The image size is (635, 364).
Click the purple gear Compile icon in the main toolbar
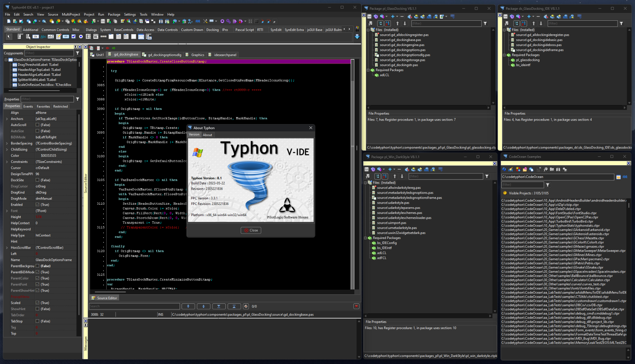click(x=222, y=21)
